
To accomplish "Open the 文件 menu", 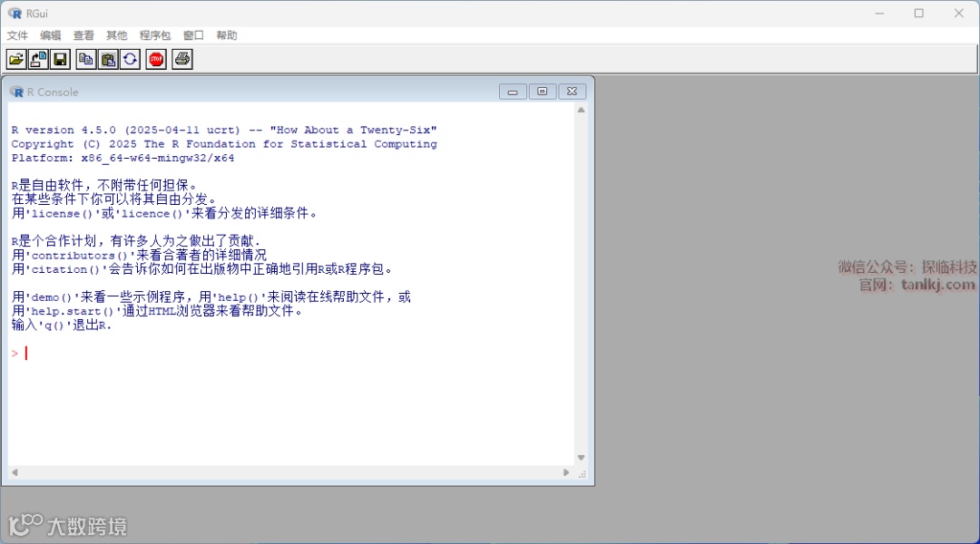I will pos(17,35).
